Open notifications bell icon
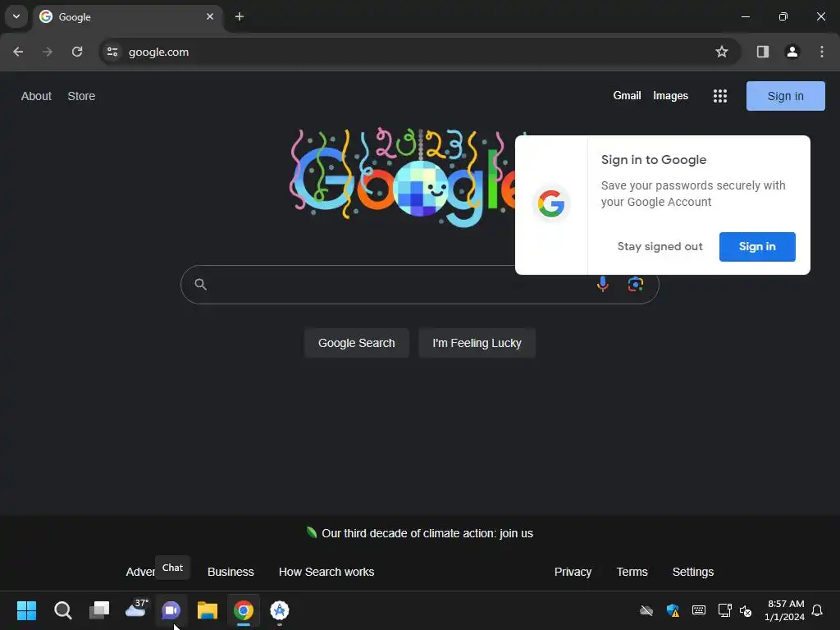The image size is (840, 630). point(817,610)
